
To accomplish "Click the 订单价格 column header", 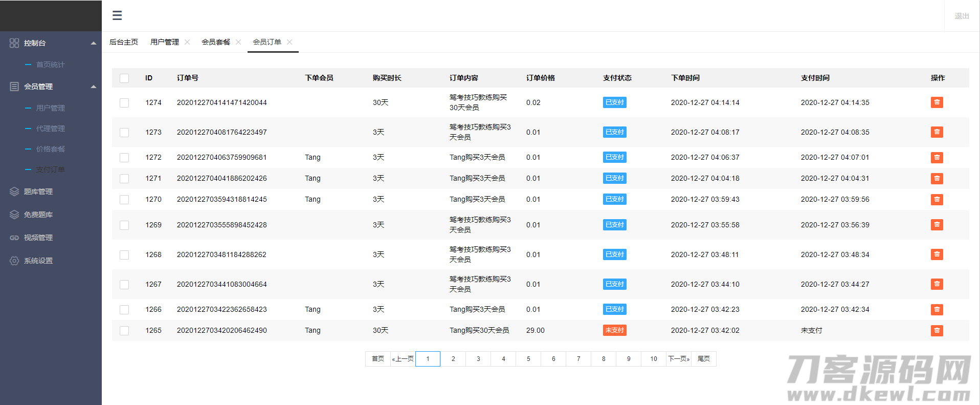I will coord(541,78).
